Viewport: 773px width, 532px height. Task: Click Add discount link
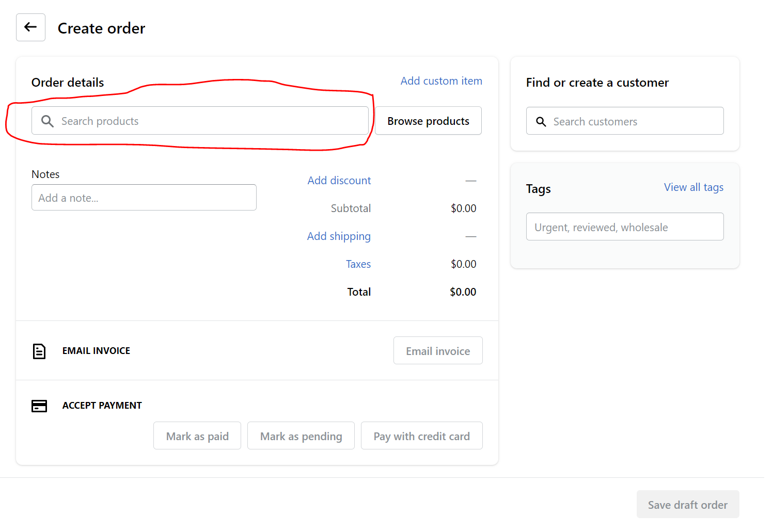coord(339,181)
